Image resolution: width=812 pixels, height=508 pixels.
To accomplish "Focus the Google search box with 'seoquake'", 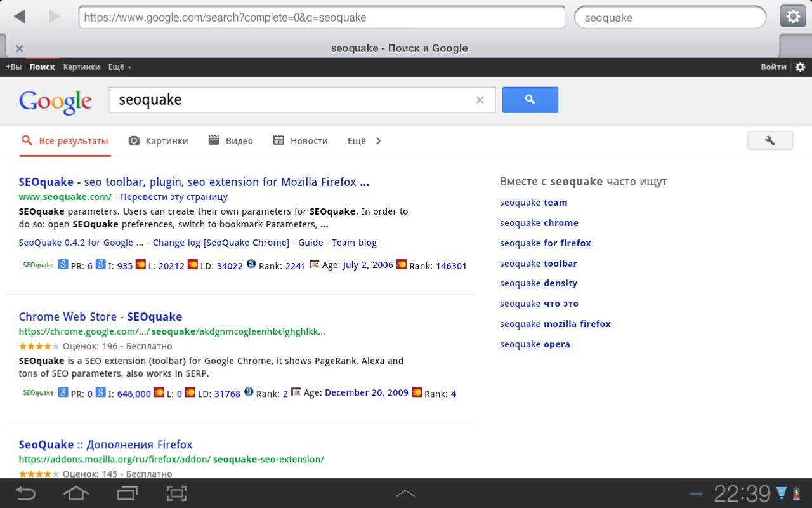I will click(x=302, y=100).
